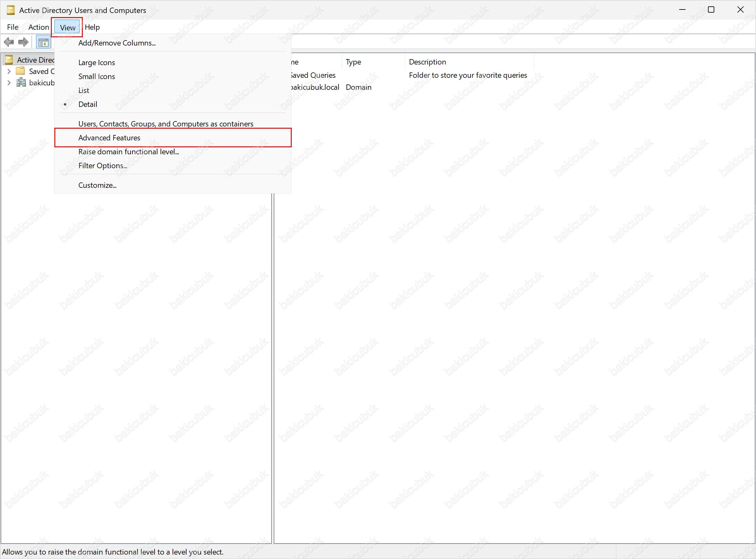Screen dimensions: 756x559
Task: Select the Saved Queries tree item label
Action: coord(42,71)
